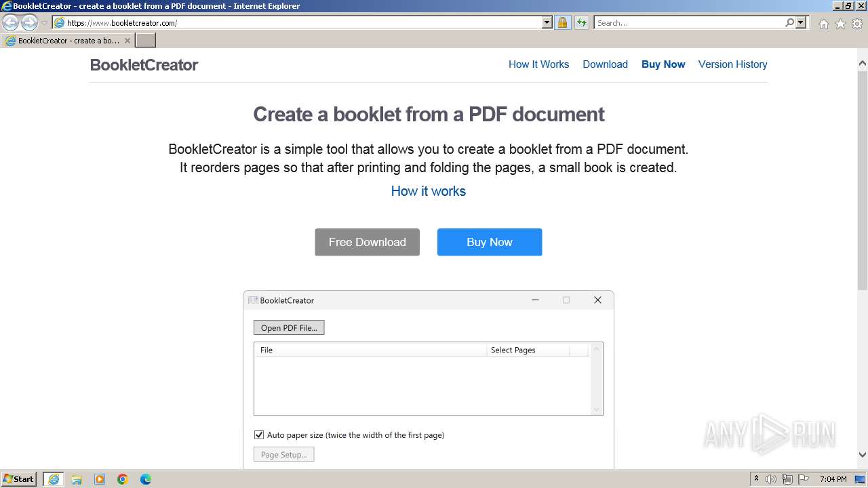Click the Show desktop icon
The height and width of the screenshot is (488, 868).
860,479
